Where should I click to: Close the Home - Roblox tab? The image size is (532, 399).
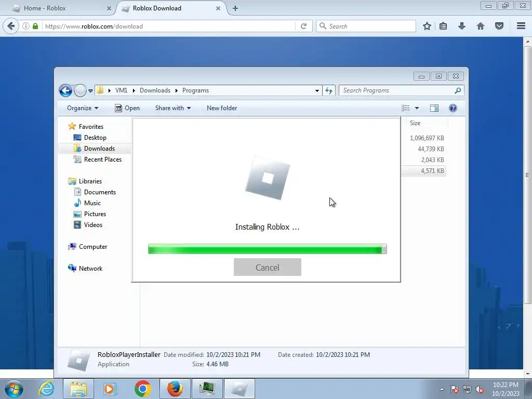pyautogui.click(x=109, y=8)
